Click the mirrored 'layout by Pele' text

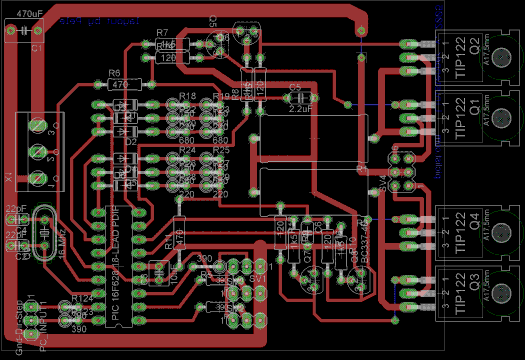tap(99, 21)
